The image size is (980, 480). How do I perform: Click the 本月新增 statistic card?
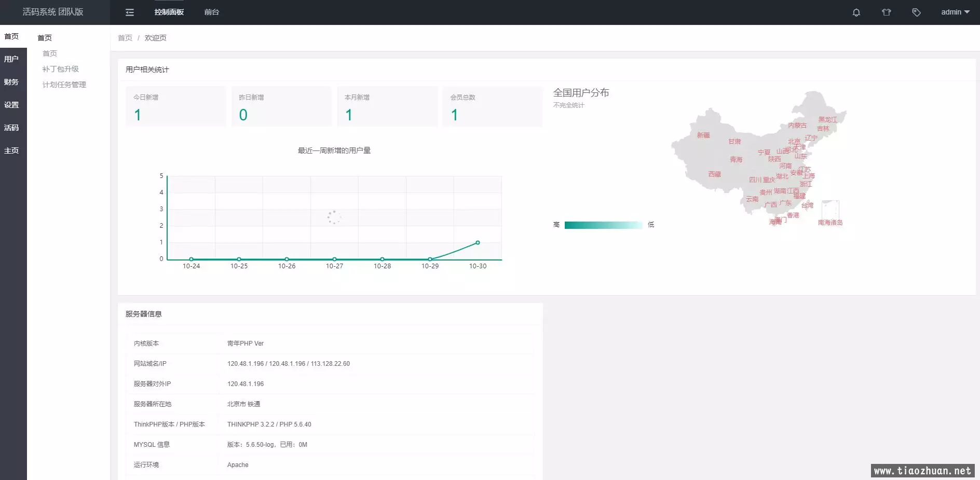coord(387,106)
